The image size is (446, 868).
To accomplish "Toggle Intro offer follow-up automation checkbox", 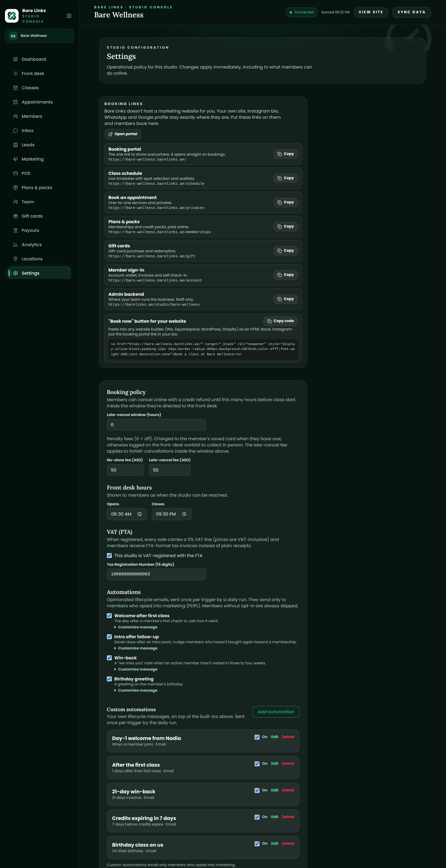I will [109, 637].
